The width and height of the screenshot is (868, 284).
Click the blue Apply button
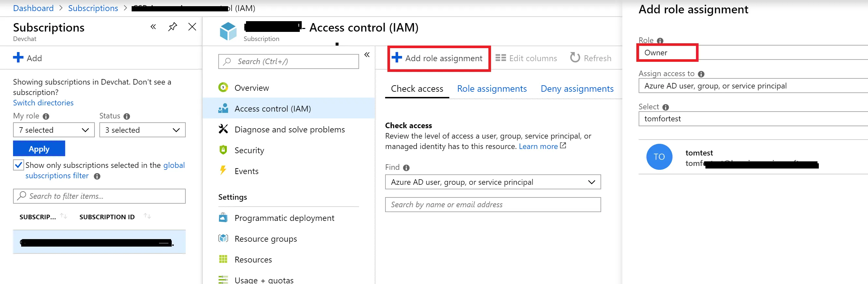pyautogui.click(x=39, y=149)
